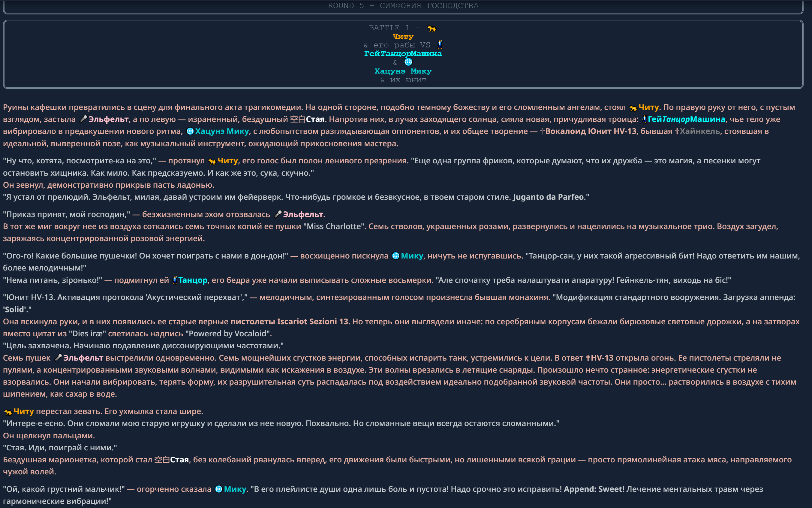Open the 'Читу' name in the battle header
812x508 pixels.
(x=403, y=36)
